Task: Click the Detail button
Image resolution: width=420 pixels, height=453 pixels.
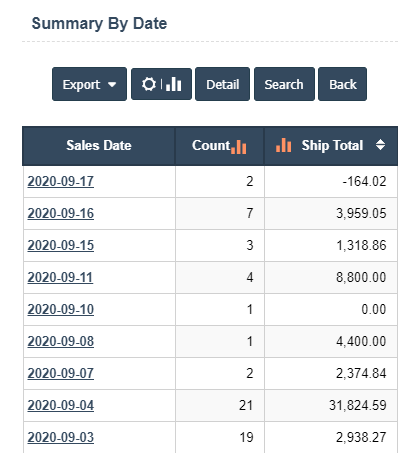Action: tap(222, 84)
